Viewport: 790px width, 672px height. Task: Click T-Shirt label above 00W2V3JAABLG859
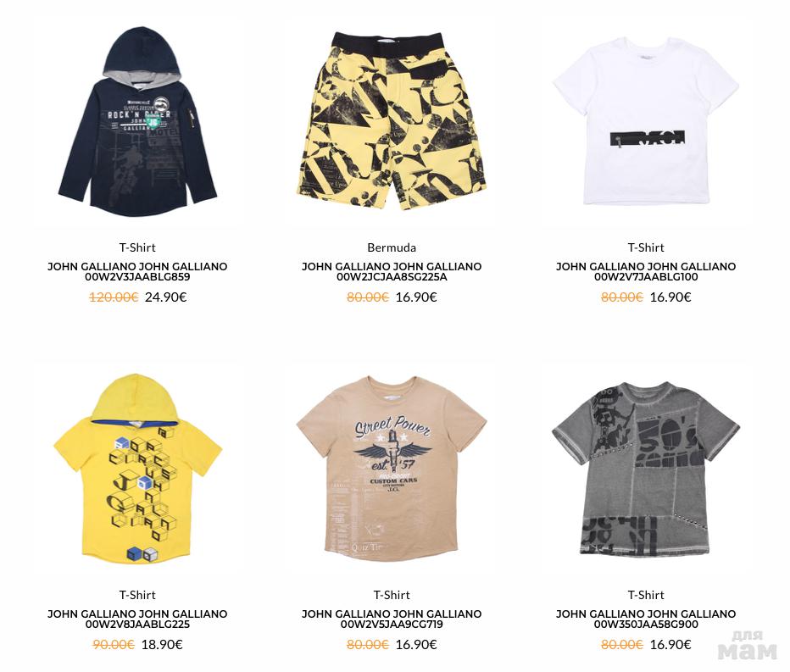137,247
